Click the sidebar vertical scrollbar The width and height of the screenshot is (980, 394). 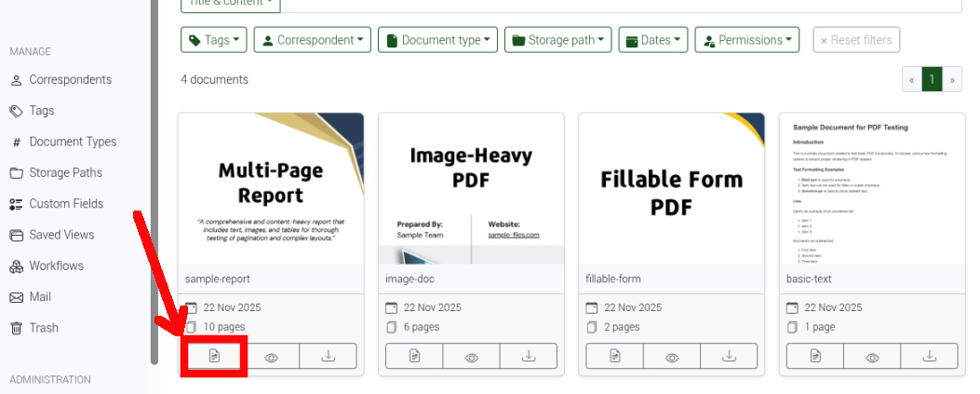point(154,182)
